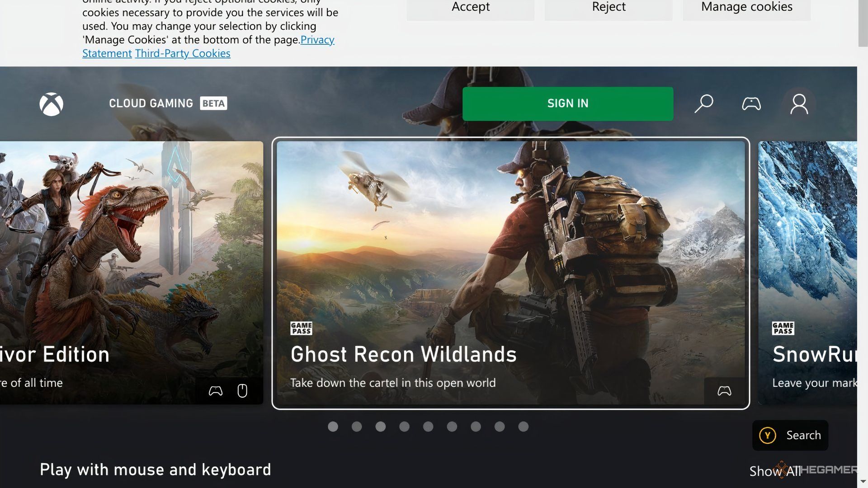Screen dimensions: 868x488
Task: Click the user account profile icon
Action: pyautogui.click(x=798, y=103)
